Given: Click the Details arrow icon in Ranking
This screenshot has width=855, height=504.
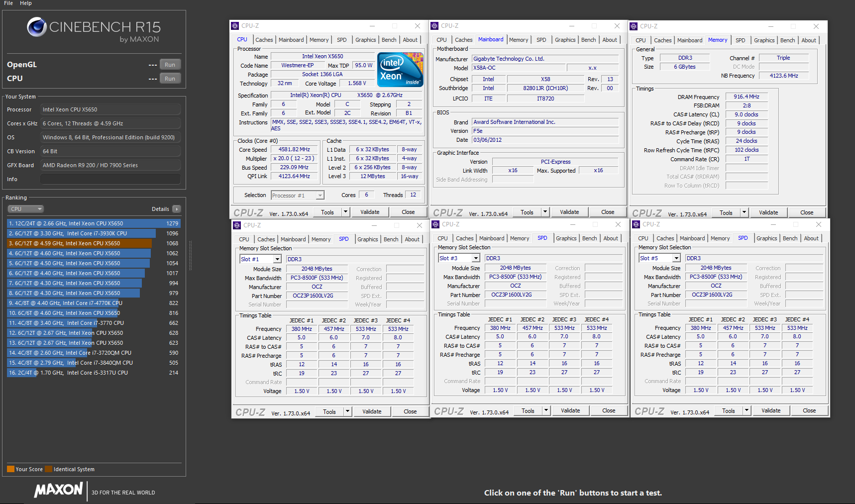Looking at the screenshot, I should point(177,209).
